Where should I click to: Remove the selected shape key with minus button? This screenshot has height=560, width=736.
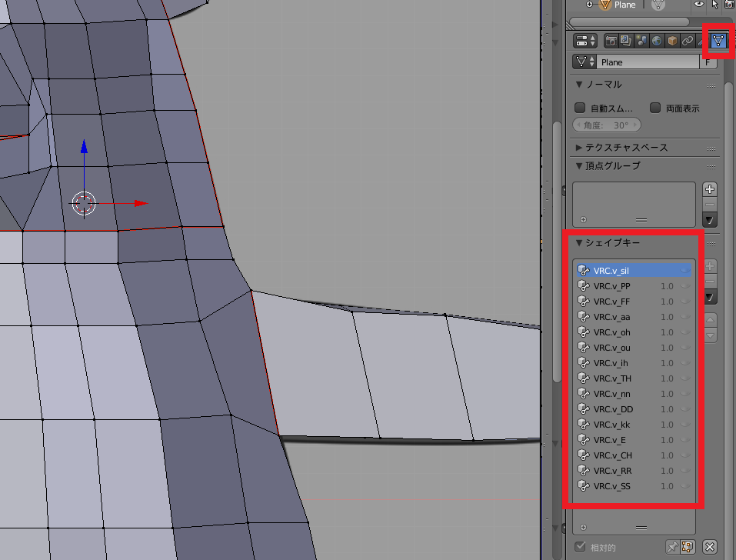click(710, 282)
